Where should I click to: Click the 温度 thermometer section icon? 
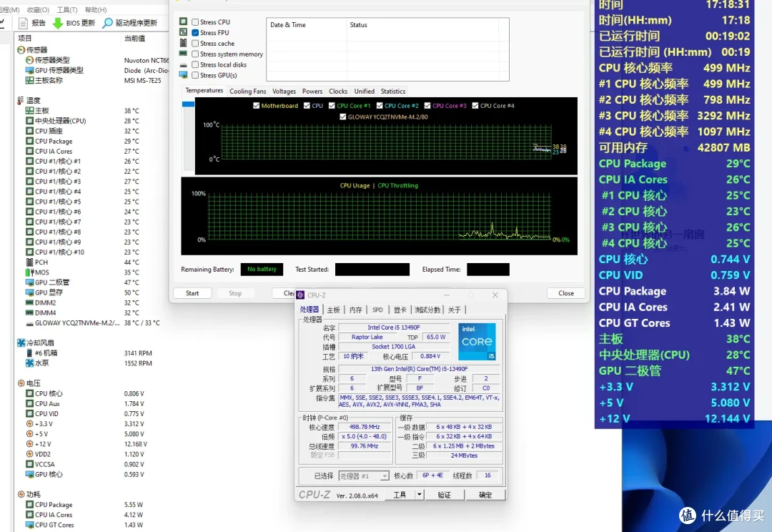(x=21, y=101)
